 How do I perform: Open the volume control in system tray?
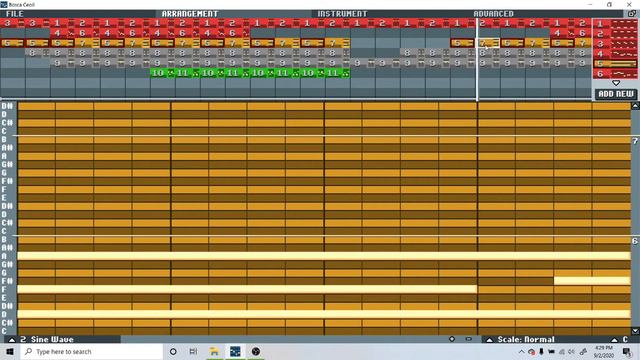coord(571,351)
